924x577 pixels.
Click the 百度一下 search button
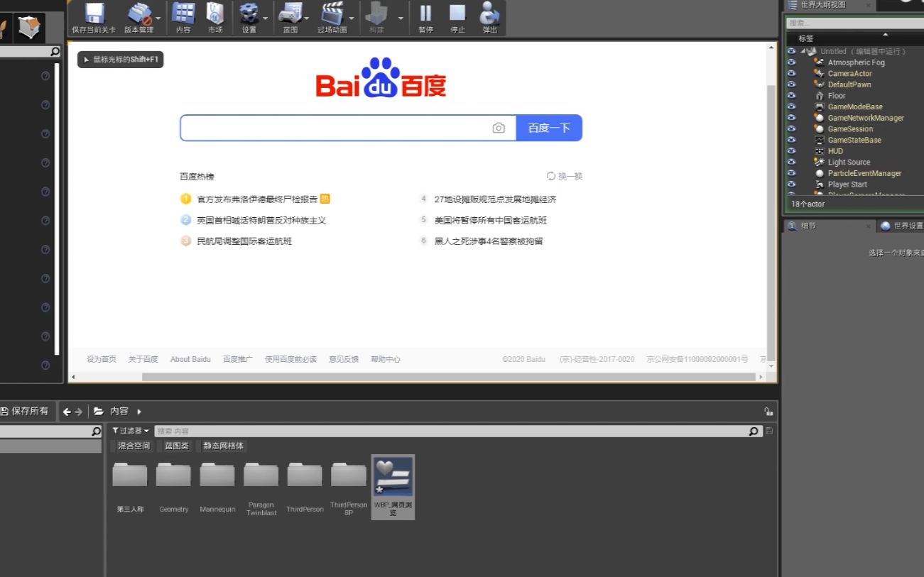pos(549,128)
